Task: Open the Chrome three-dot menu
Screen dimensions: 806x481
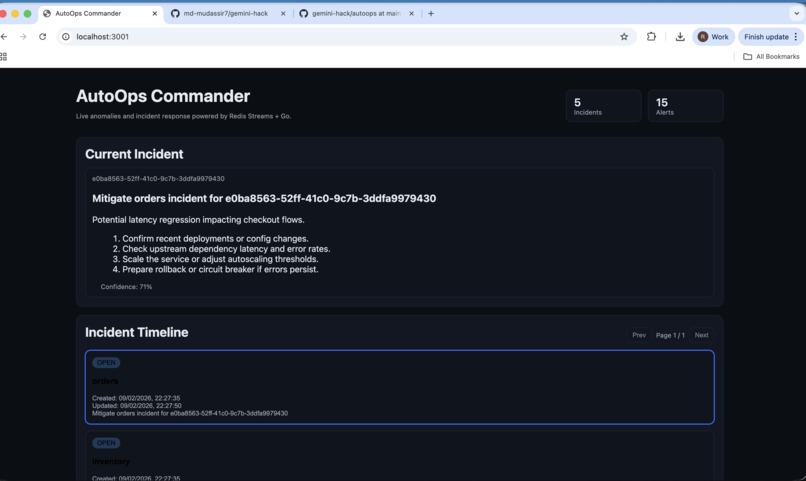Action: point(796,36)
